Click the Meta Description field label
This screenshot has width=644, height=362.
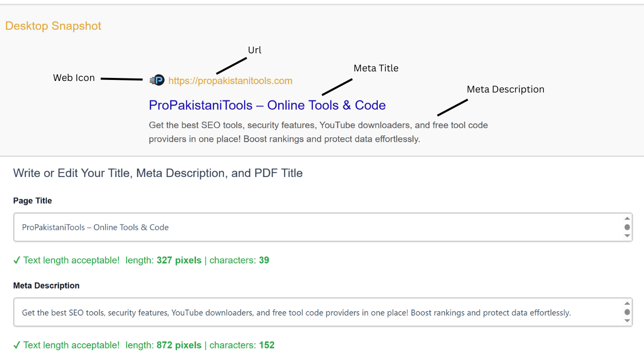[46, 286]
